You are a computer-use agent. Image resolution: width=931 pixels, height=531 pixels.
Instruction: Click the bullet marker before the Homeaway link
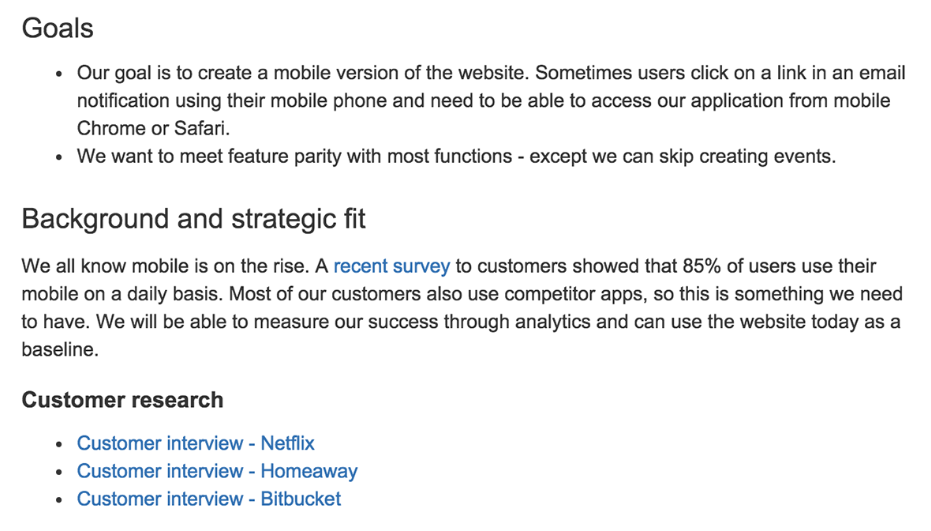point(60,472)
